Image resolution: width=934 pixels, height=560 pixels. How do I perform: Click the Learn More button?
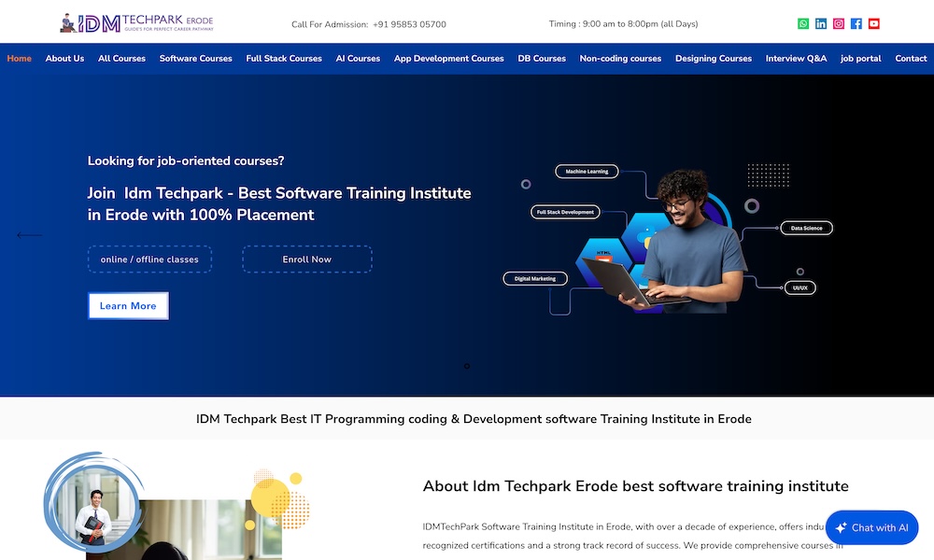click(x=128, y=305)
